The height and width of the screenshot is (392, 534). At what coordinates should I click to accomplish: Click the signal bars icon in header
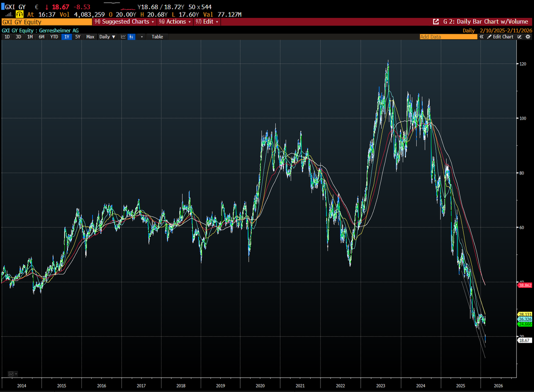[8, 14]
